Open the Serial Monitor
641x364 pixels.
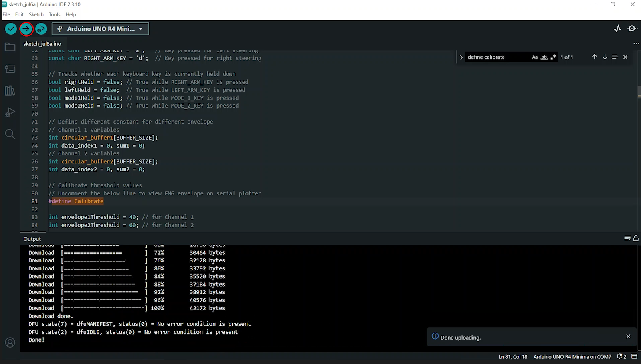(x=632, y=29)
